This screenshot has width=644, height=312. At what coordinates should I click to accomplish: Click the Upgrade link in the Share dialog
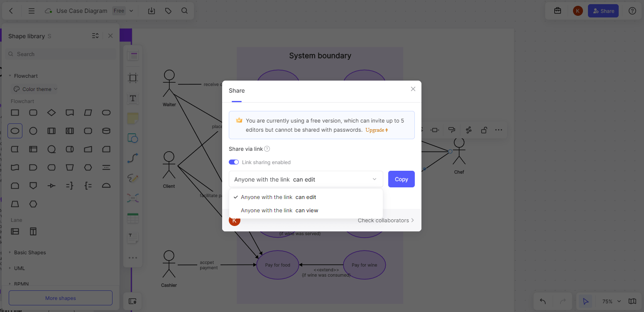pyautogui.click(x=374, y=130)
